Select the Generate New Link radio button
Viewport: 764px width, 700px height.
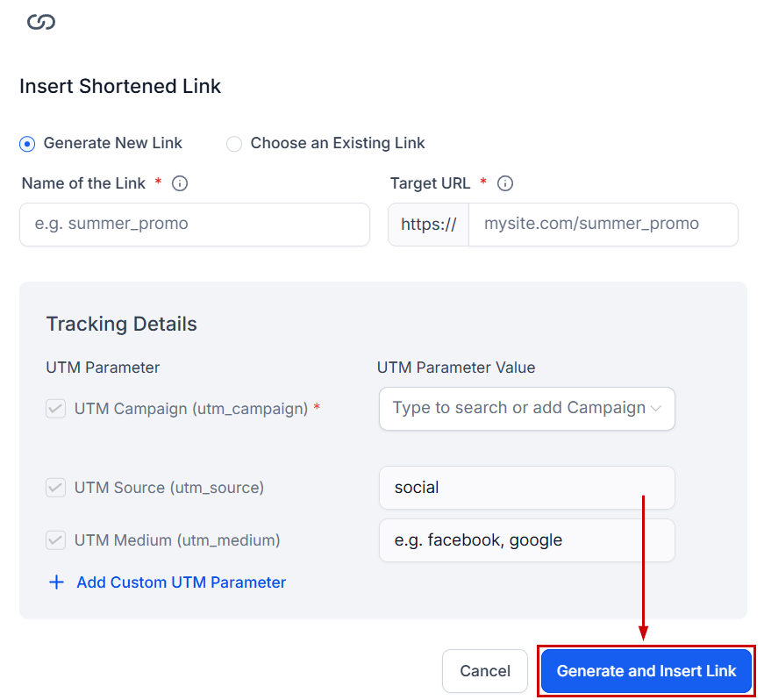(27, 143)
